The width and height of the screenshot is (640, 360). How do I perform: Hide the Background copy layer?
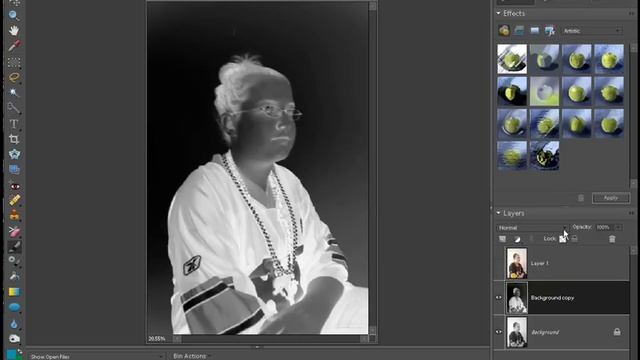click(x=499, y=298)
